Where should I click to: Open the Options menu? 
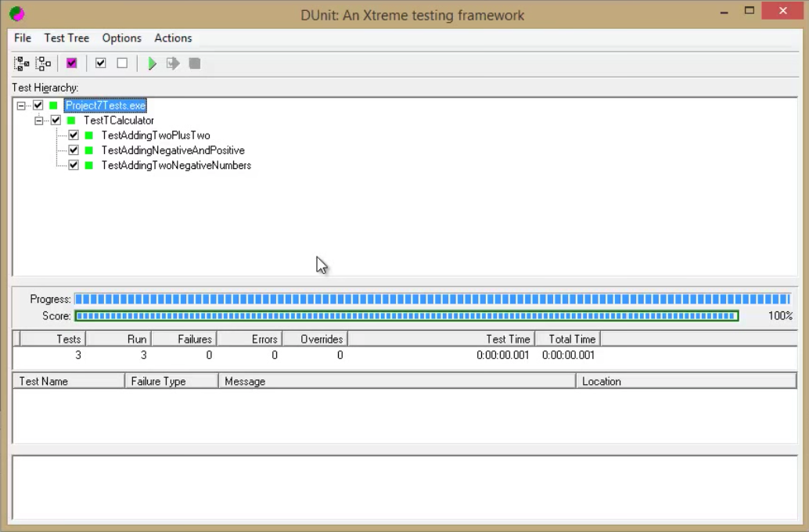[x=122, y=38]
